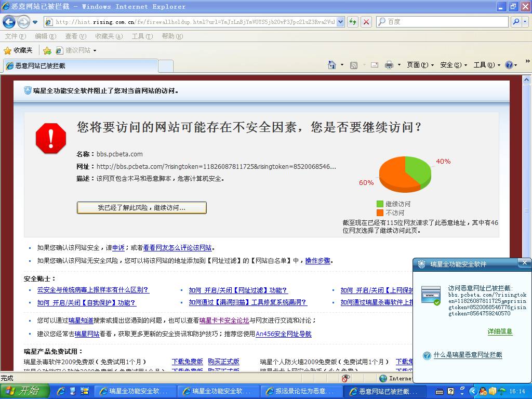The image size is (532, 399).
Task: Open the 安全(S) command bar menu
Action: [x=454, y=65]
